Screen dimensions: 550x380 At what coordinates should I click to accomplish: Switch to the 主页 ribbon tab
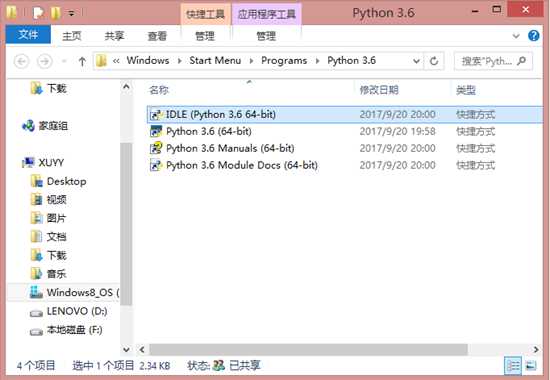tap(72, 36)
